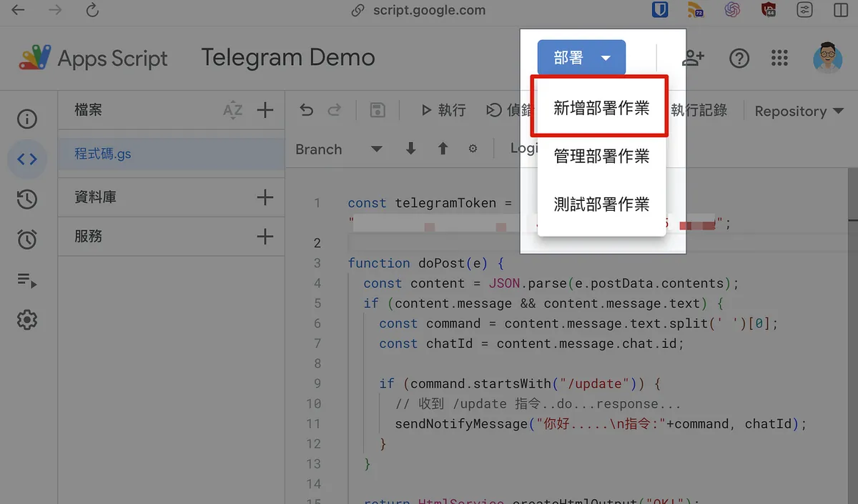Add a service with 服務 plus
This screenshot has width=858, height=504.
pyautogui.click(x=265, y=237)
